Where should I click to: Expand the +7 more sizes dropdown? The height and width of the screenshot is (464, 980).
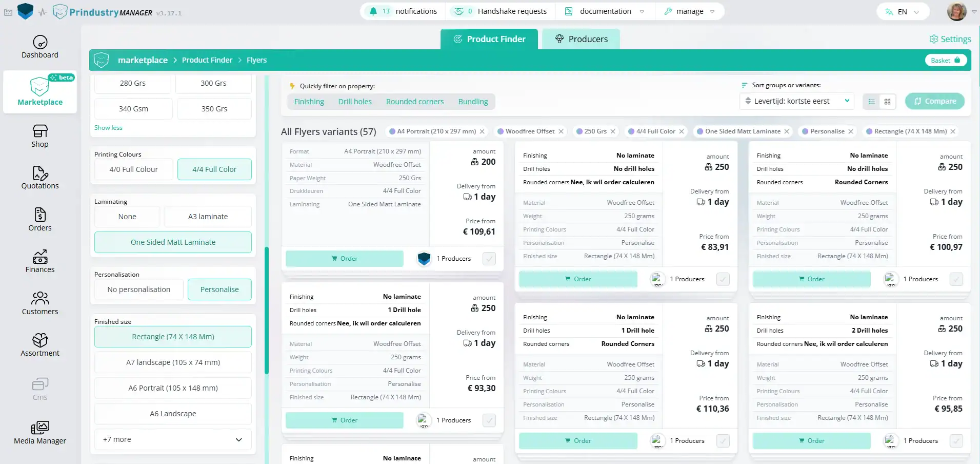(x=173, y=439)
